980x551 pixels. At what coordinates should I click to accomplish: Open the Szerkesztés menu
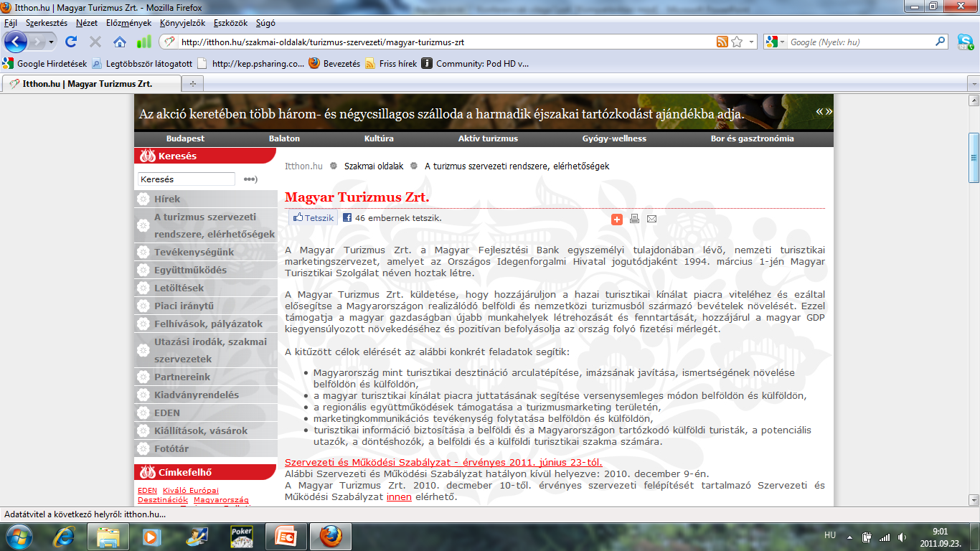click(47, 23)
